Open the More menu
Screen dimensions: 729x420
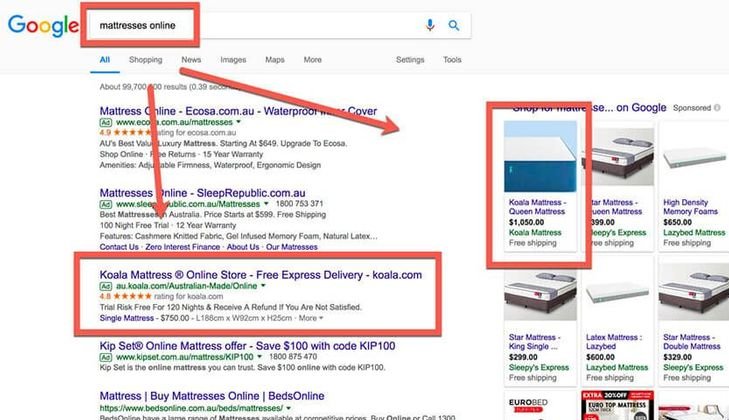pos(312,60)
